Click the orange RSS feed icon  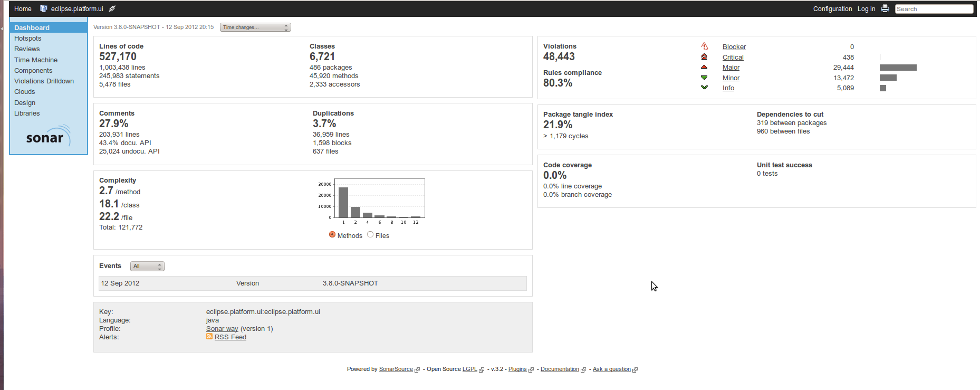209,337
